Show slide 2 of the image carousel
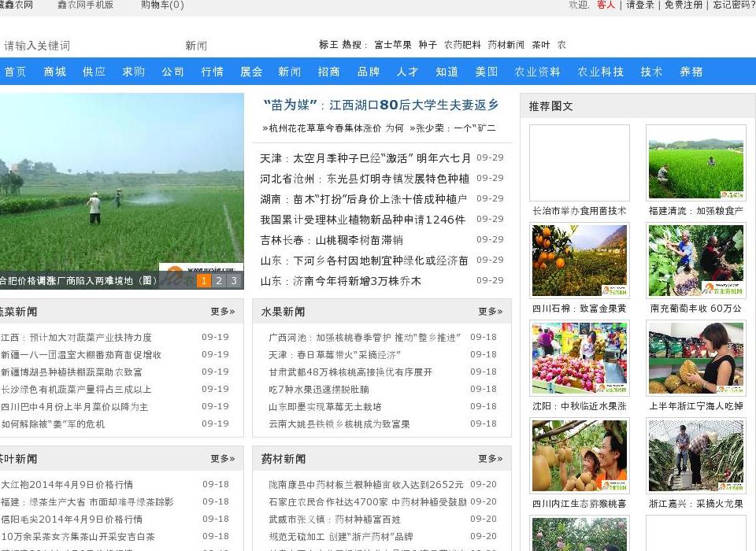Viewport: 756px width, 551px height. coord(219,280)
